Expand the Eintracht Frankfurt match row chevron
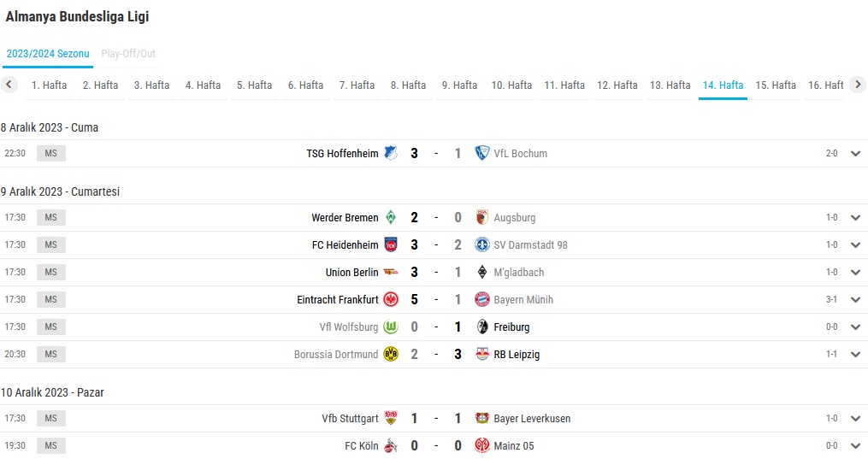Screen dimensions: 868x459 click(856, 300)
